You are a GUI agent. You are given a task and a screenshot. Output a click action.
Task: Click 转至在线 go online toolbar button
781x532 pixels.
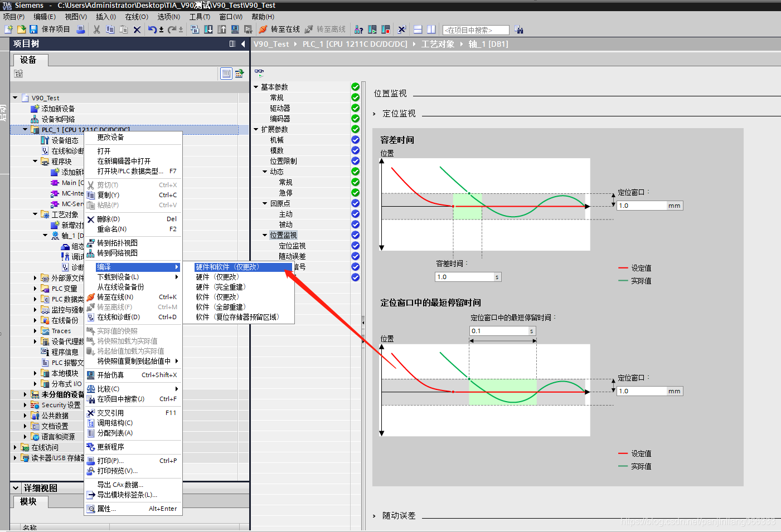point(279,30)
